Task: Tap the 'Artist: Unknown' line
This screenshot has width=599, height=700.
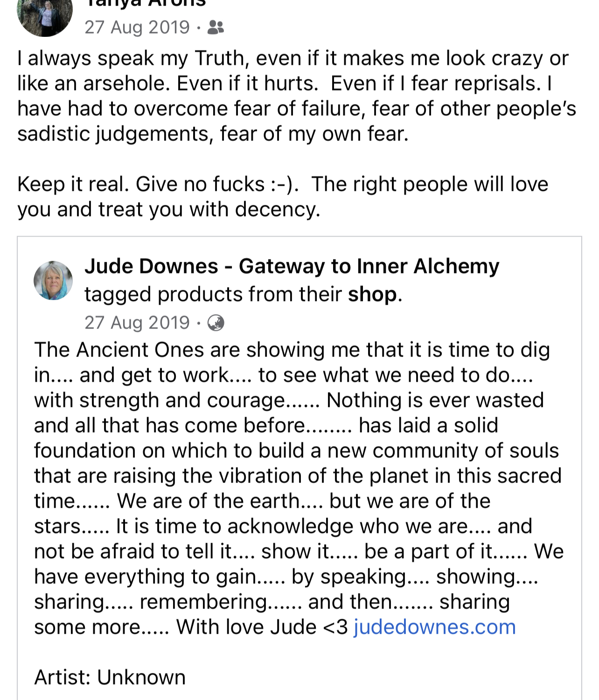Action: tap(110, 677)
